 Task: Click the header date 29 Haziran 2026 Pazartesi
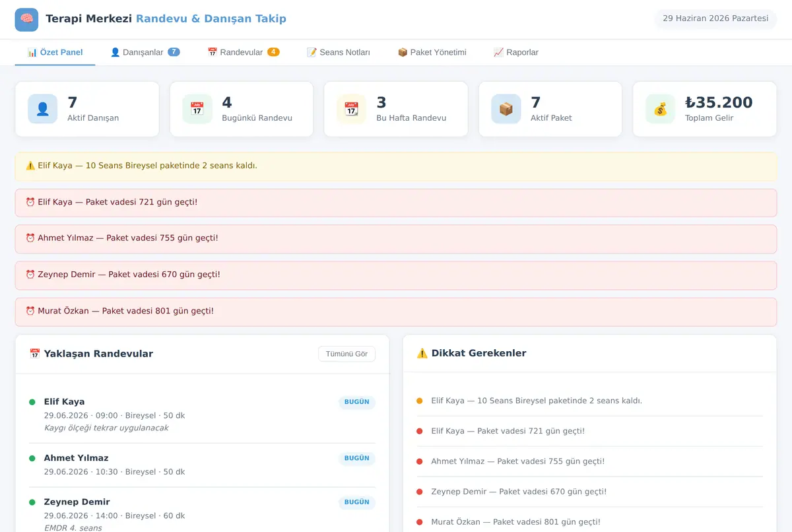coord(715,18)
